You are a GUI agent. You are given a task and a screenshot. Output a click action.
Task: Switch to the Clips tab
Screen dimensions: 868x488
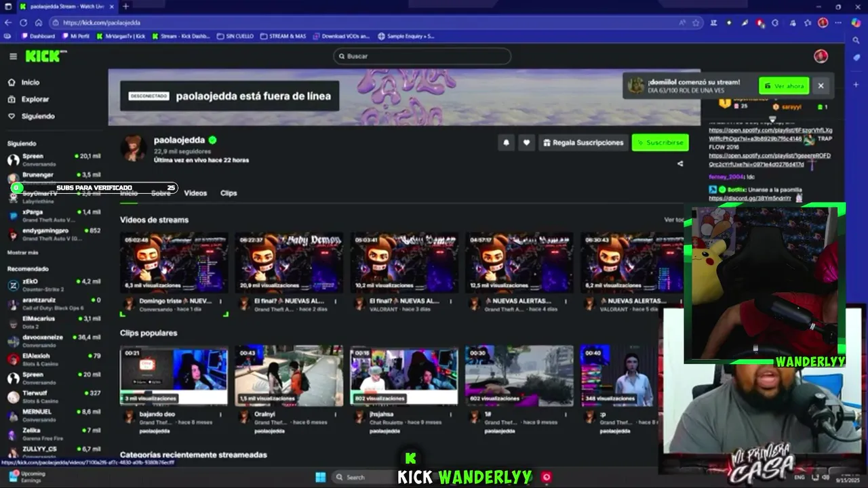[229, 193]
